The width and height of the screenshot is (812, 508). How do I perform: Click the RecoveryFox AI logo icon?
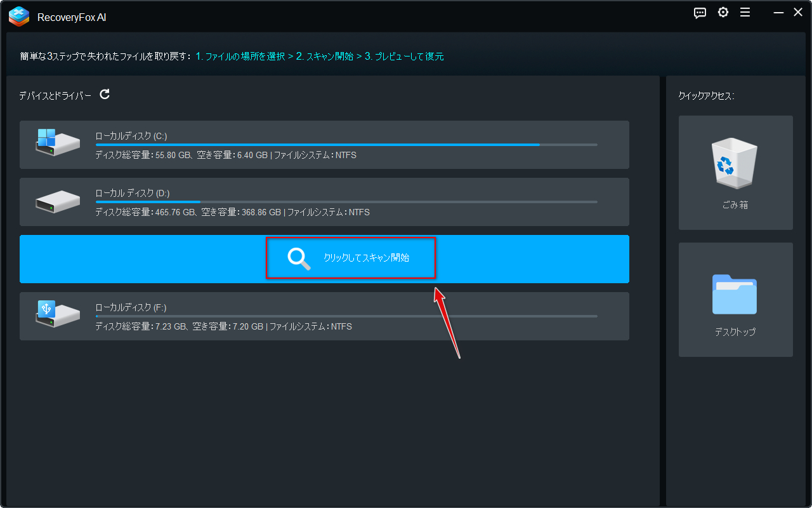(19, 17)
